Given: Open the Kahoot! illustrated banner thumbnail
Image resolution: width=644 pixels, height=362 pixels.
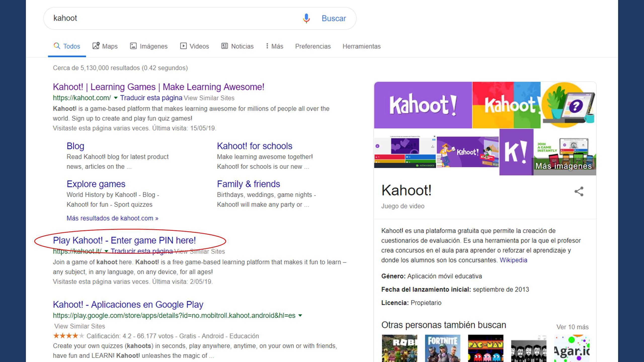Looking at the screenshot, I should [x=467, y=152].
